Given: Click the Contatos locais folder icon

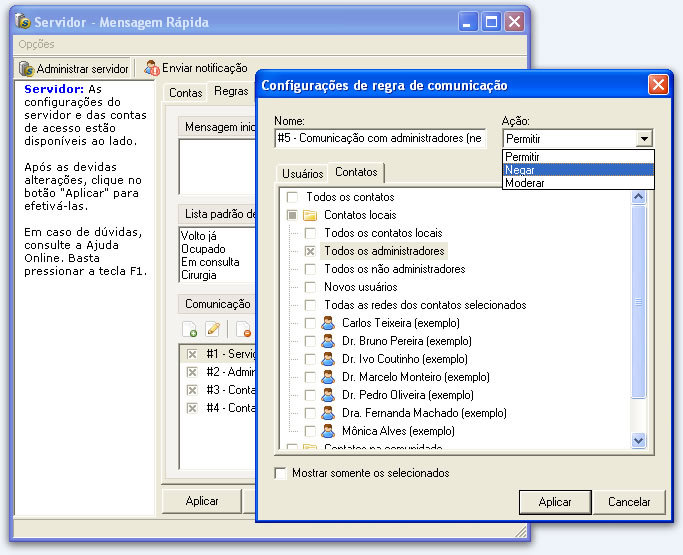Looking at the screenshot, I should point(310,215).
